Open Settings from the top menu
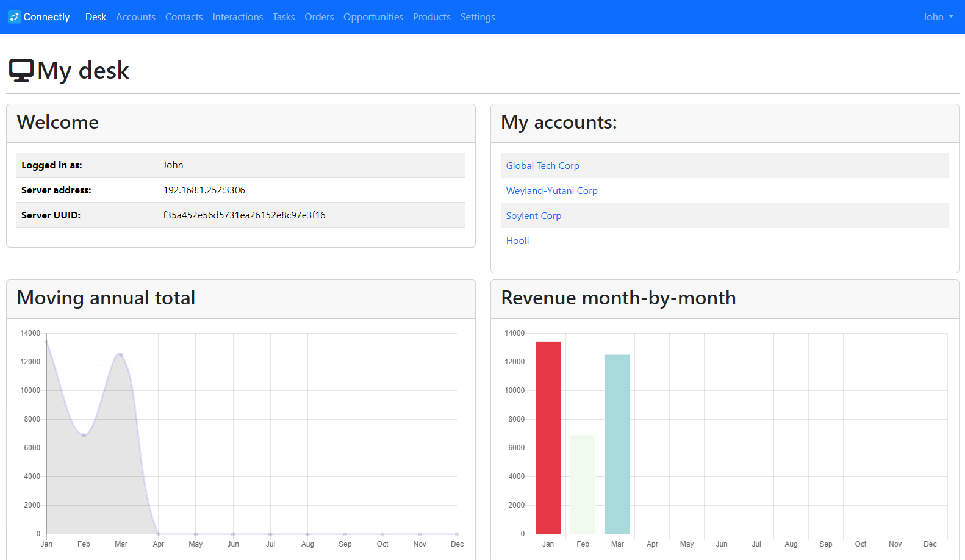The width and height of the screenshot is (965, 560). click(x=477, y=17)
